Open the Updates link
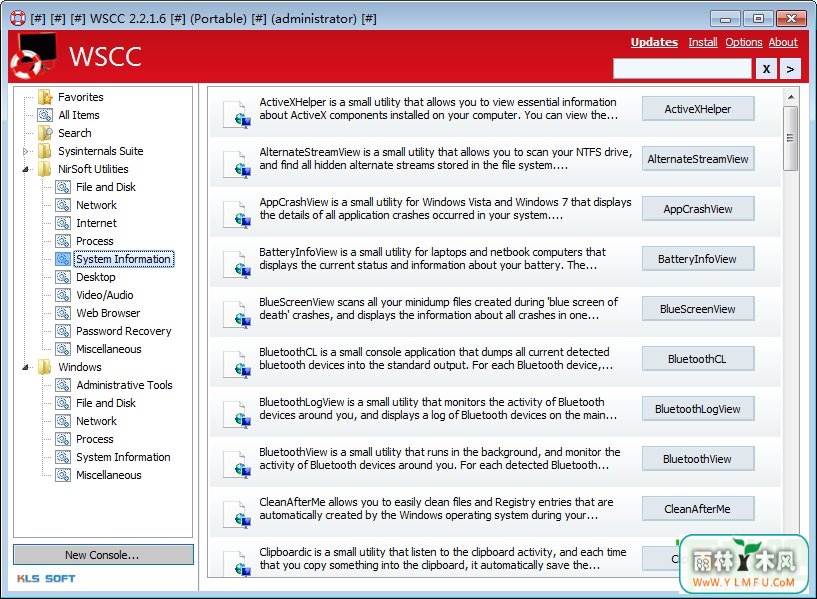Screen dimensions: 817x599 coord(654,42)
